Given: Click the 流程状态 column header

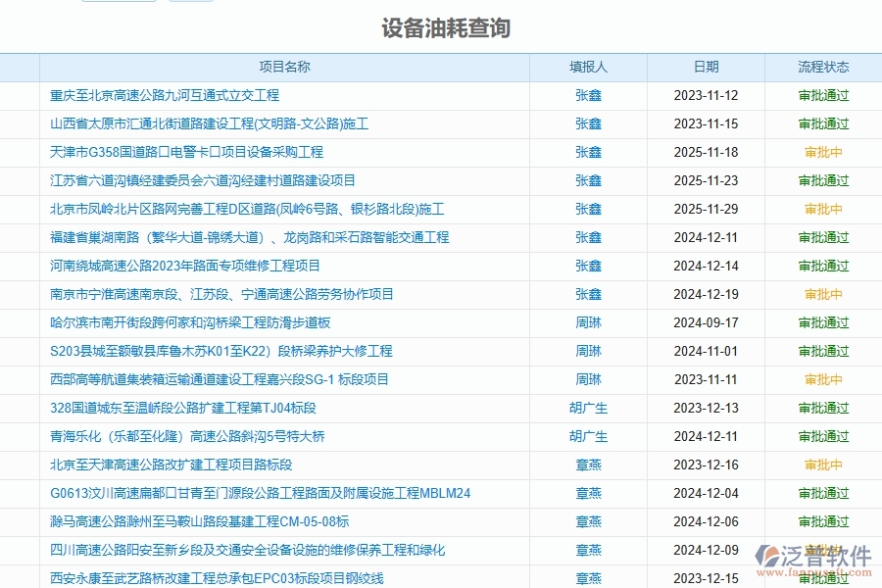Looking at the screenshot, I should pyautogui.click(x=823, y=67).
